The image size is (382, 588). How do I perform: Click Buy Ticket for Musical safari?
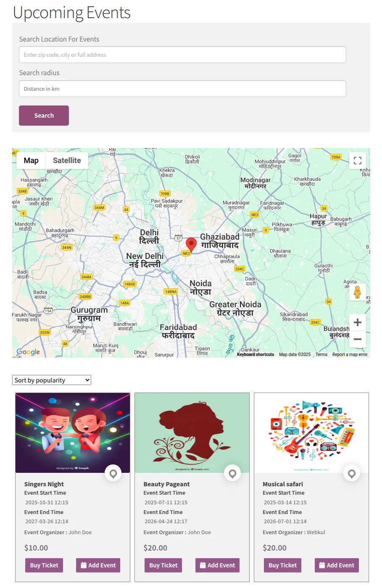pyautogui.click(x=282, y=565)
